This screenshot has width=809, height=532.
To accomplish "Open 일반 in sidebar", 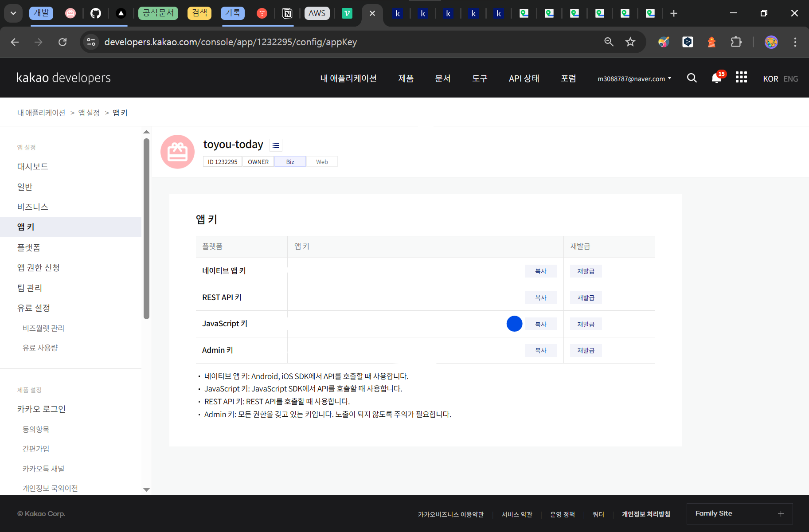I will tap(25, 187).
